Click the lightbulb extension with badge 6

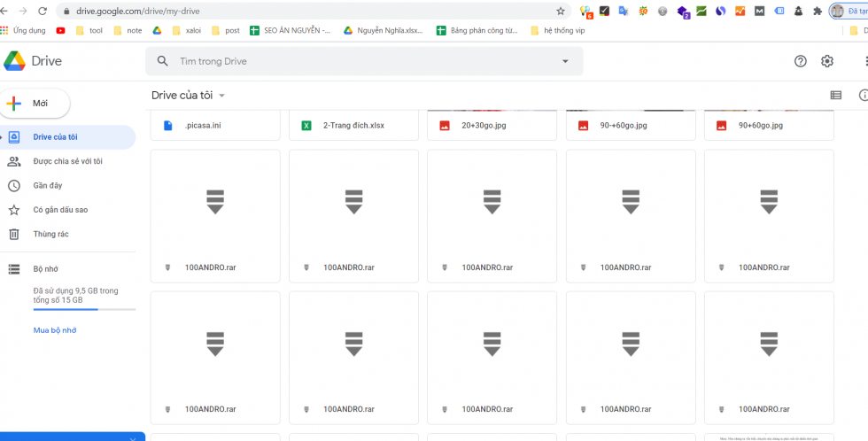[585, 12]
